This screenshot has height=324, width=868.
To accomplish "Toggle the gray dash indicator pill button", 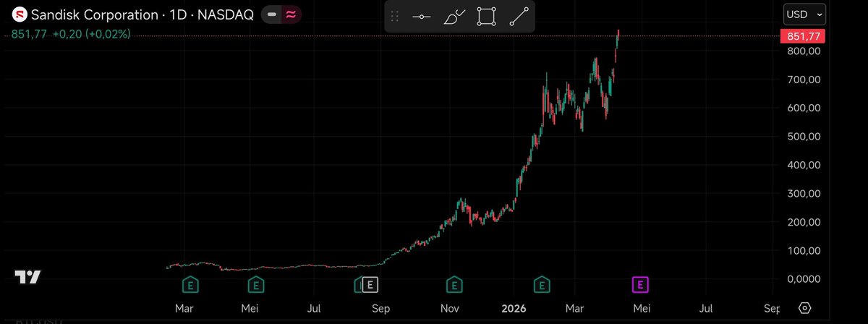I will pos(271,14).
